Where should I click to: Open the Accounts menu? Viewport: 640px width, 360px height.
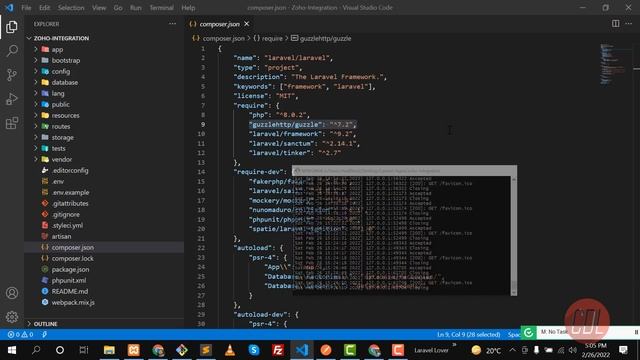[12, 293]
